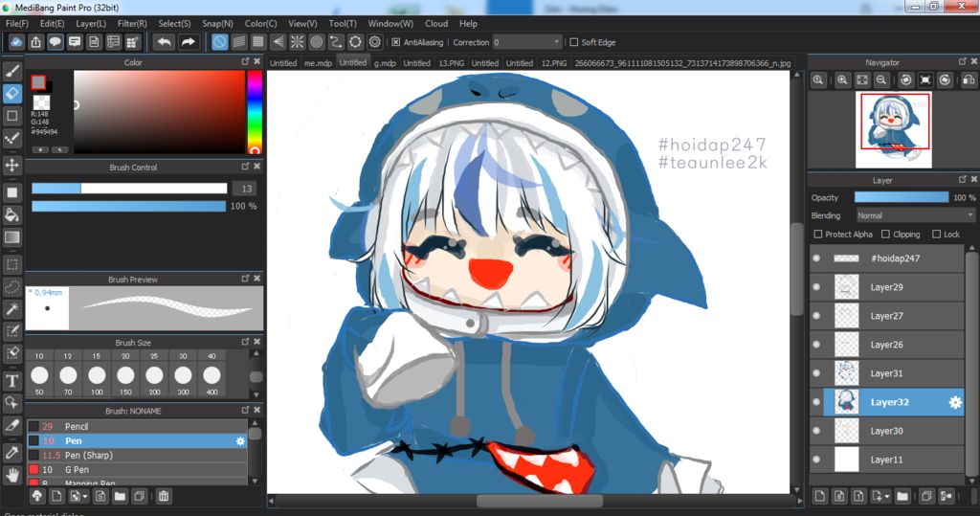The width and height of the screenshot is (980, 516).
Task: Undock the Brush Size panel
Action: coord(245,342)
